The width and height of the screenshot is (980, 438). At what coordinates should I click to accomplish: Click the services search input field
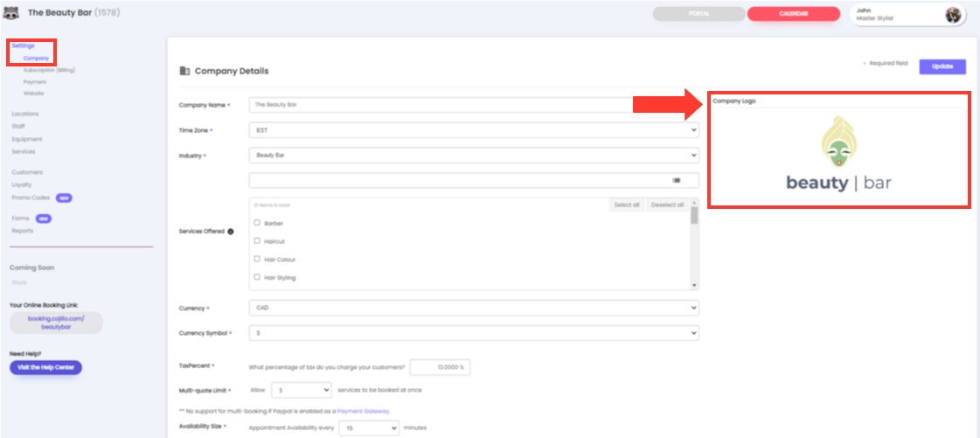[x=474, y=180]
